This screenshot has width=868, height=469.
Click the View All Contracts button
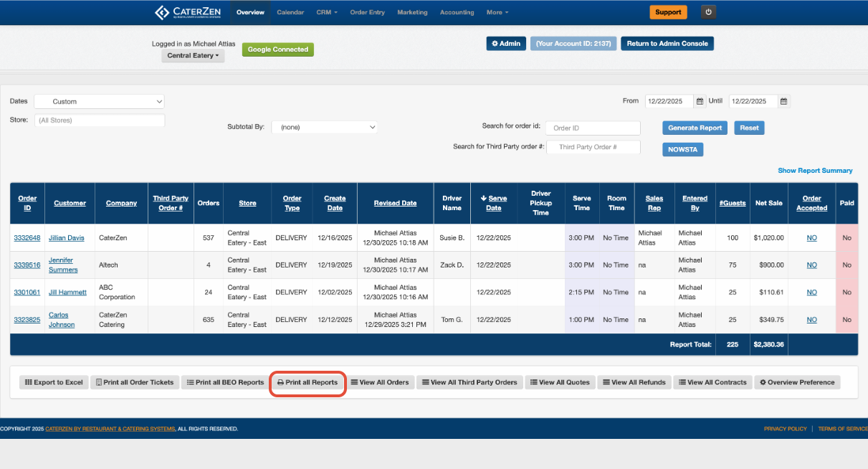tap(712, 382)
